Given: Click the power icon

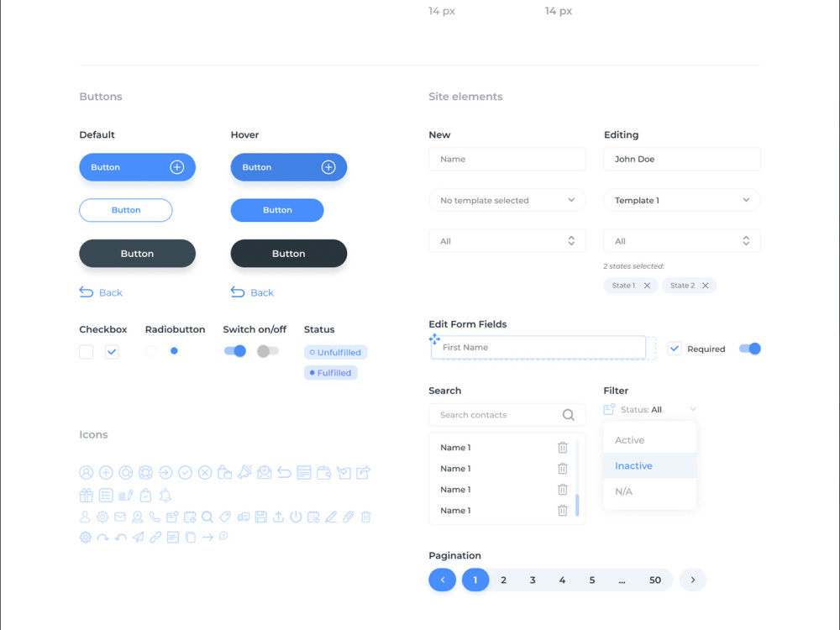Looking at the screenshot, I should pos(296,517).
